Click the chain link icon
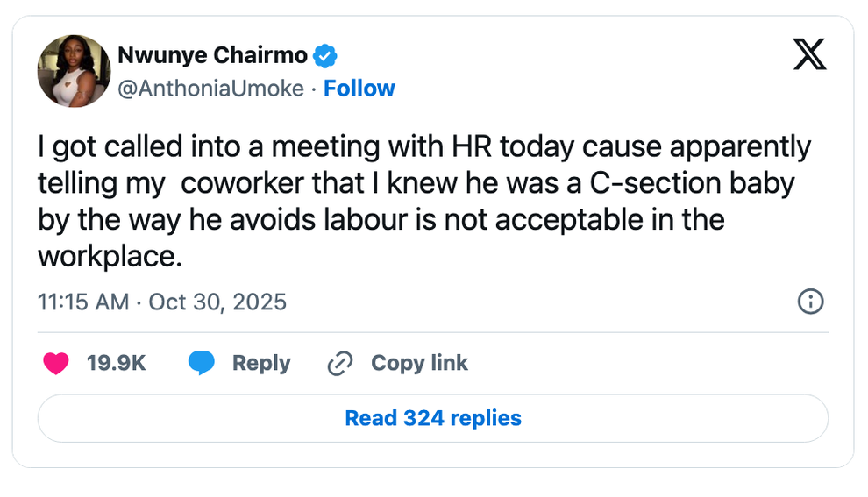868x497 pixels. pyautogui.click(x=339, y=363)
